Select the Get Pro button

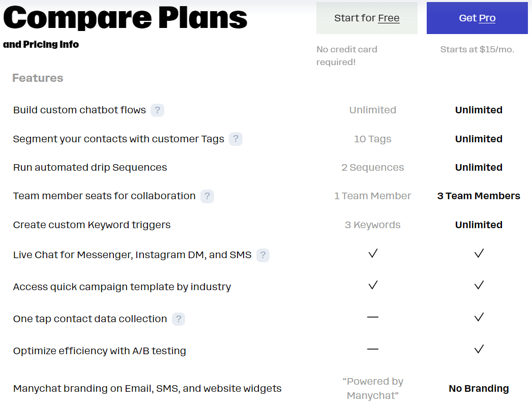(x=477, y=18)
